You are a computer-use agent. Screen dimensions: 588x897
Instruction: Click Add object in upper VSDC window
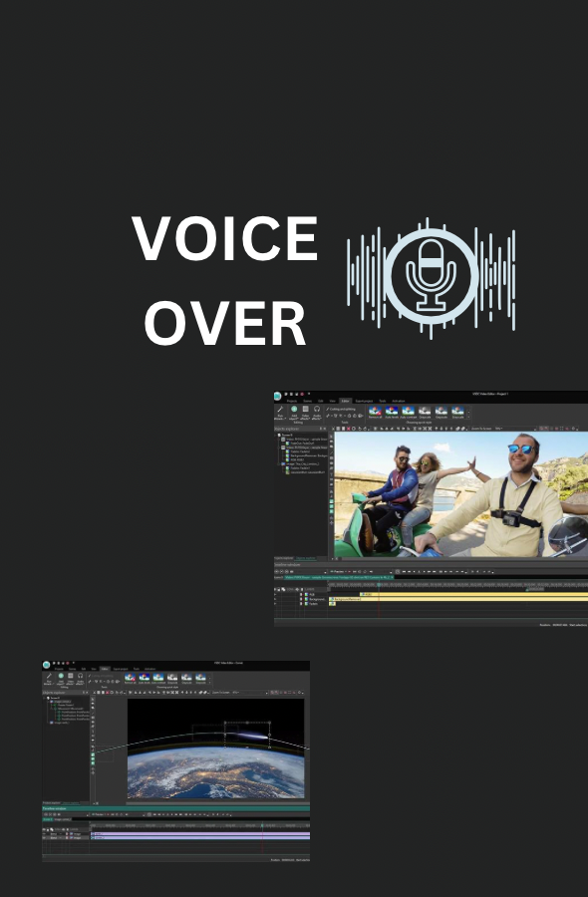click(x=294, y=413)
